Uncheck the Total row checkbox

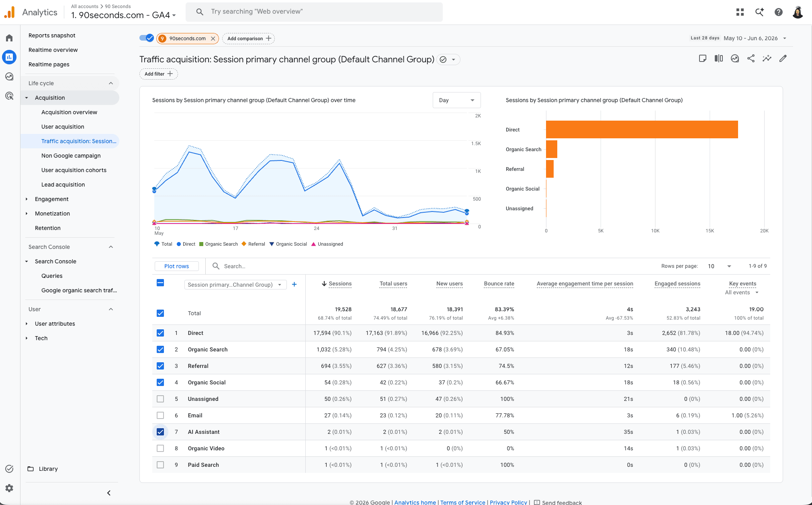160,313
